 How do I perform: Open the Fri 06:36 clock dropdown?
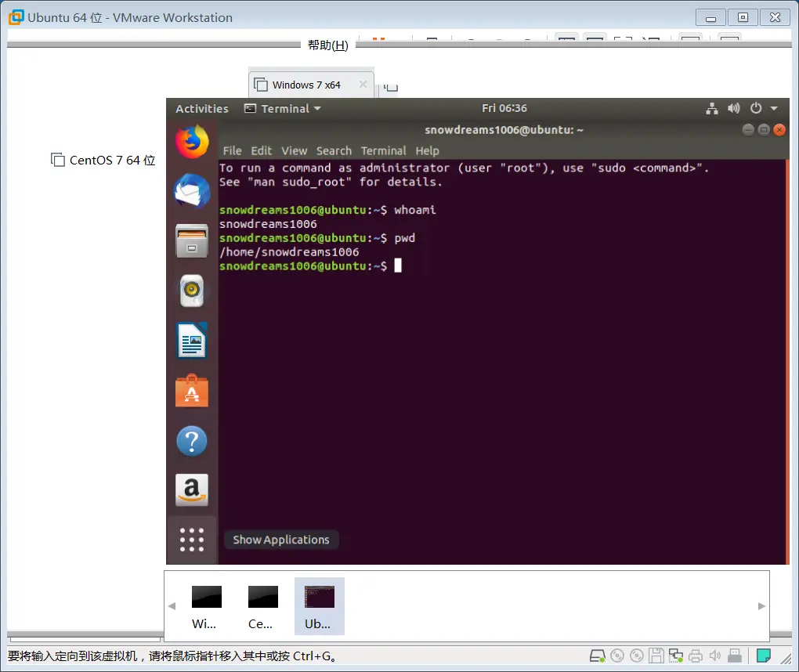(504, 108)
